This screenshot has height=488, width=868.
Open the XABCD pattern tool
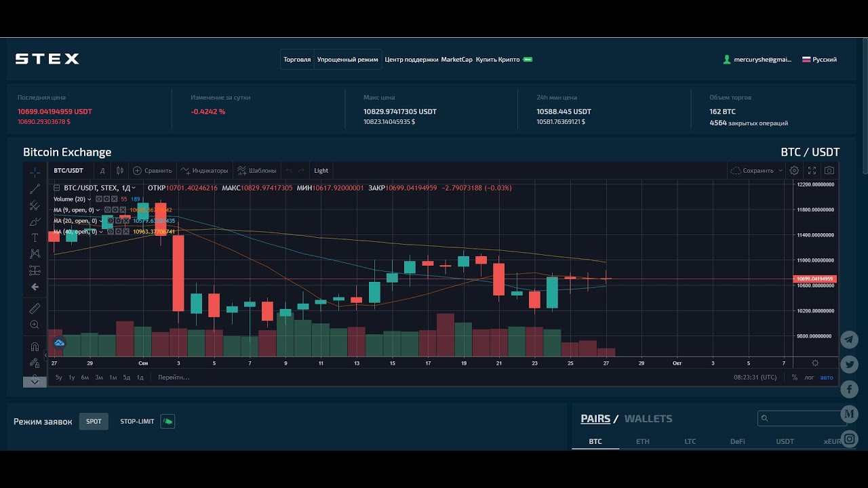(x=35, y=254)
